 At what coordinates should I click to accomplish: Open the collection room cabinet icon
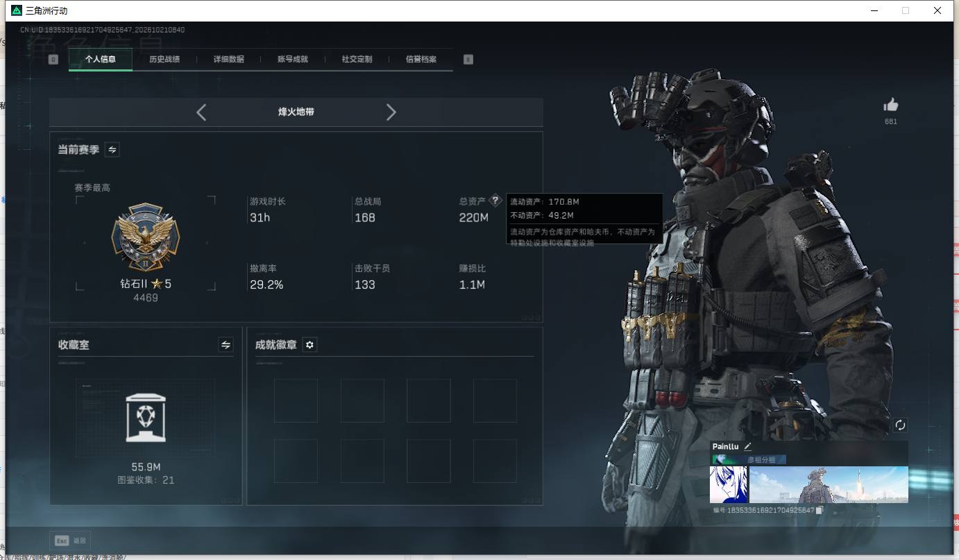pos(146,417)
